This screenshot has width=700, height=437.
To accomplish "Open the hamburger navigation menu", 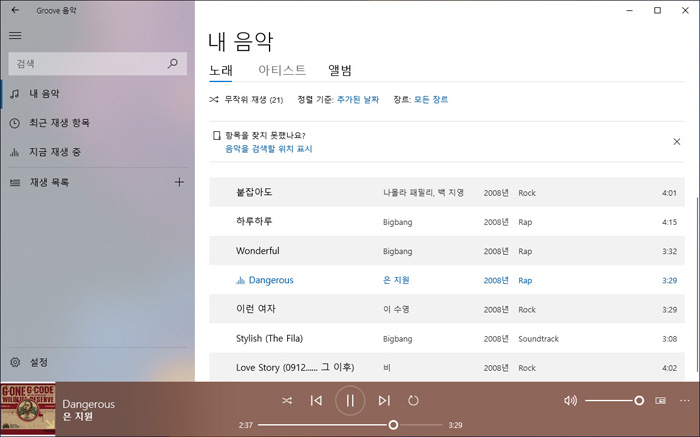I will (x=15, y=35).
